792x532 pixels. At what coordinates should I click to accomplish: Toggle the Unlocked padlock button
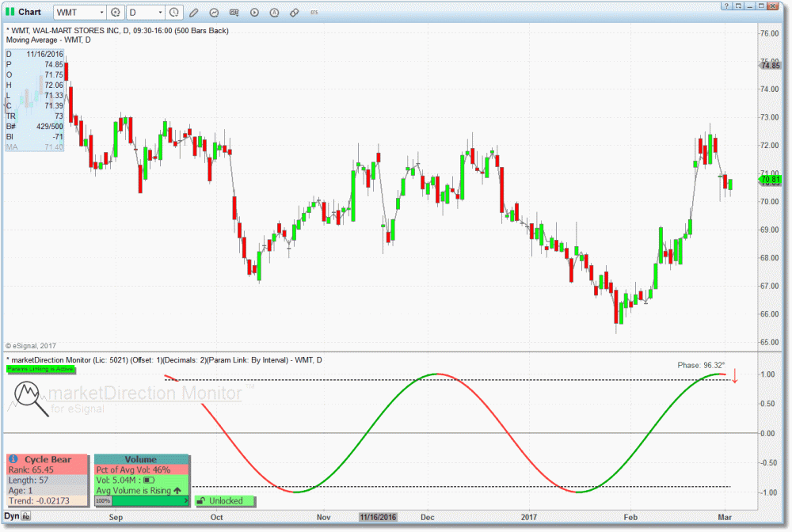(224, 501)
